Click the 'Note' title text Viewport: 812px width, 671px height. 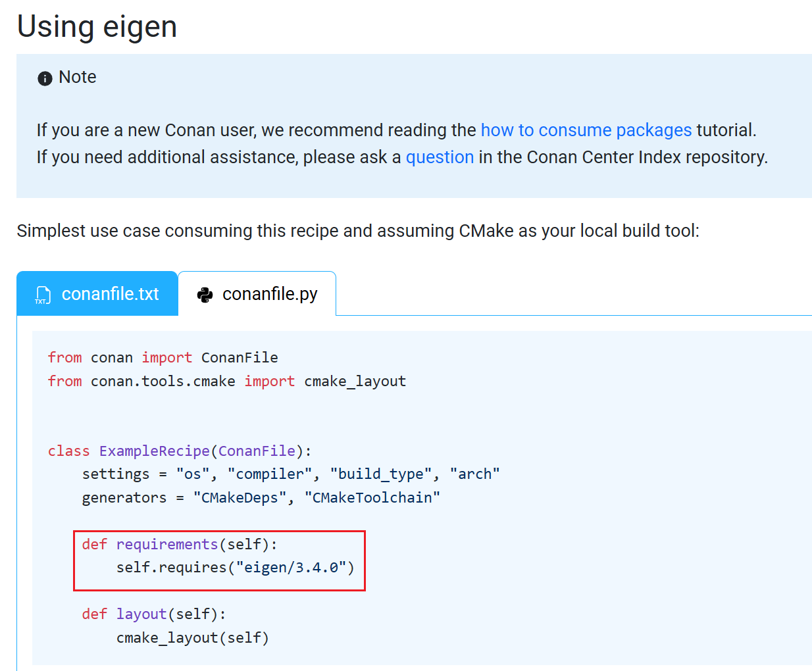point(78,77)
